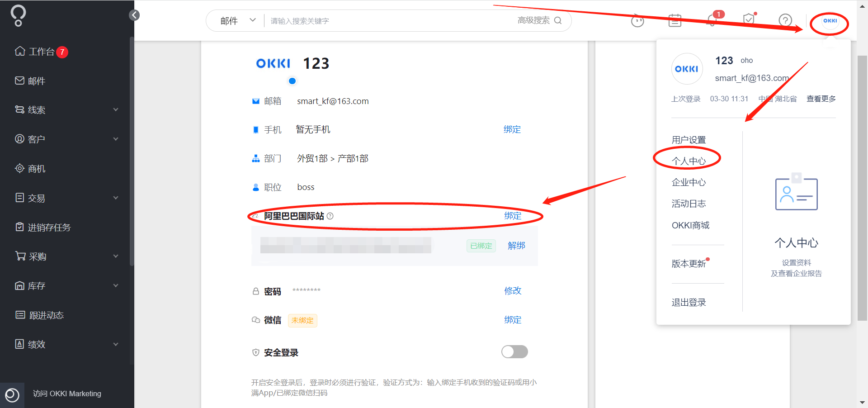This screenshot has width=868, height=408.
Task: Click the boss position value
Action: (x=306, y=187)
